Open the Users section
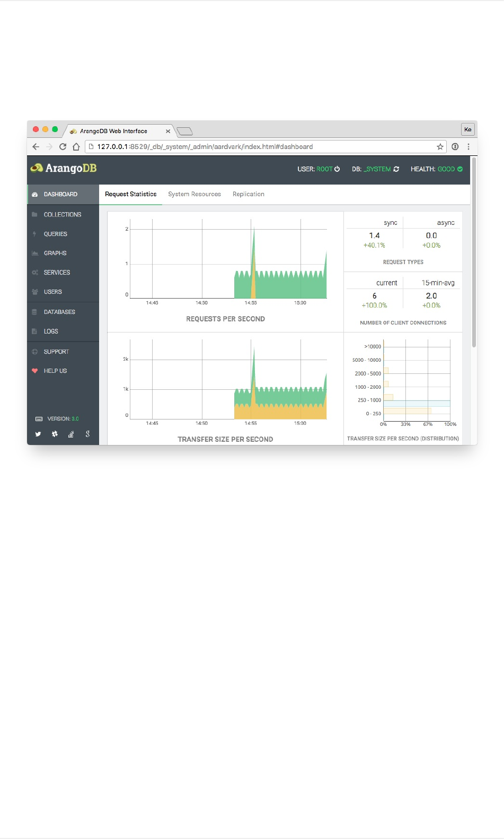Screen dimensions: 504x839 [x=63, y=292]
